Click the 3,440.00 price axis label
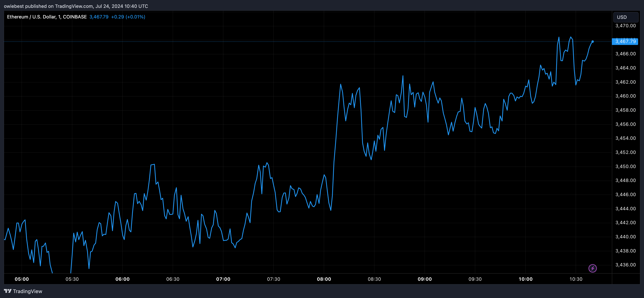The height and width of the screenshot is (298, 644). coord(626,237)
